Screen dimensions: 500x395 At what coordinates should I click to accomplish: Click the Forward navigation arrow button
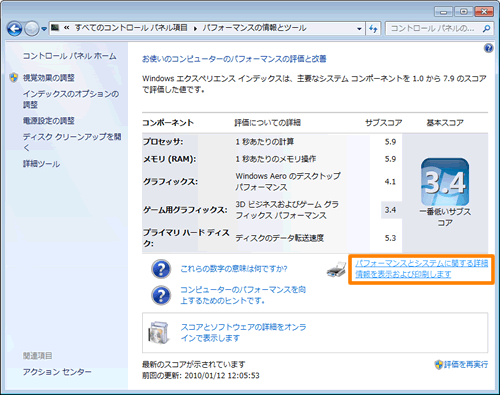pyautogui.click(x=32, y=29)
